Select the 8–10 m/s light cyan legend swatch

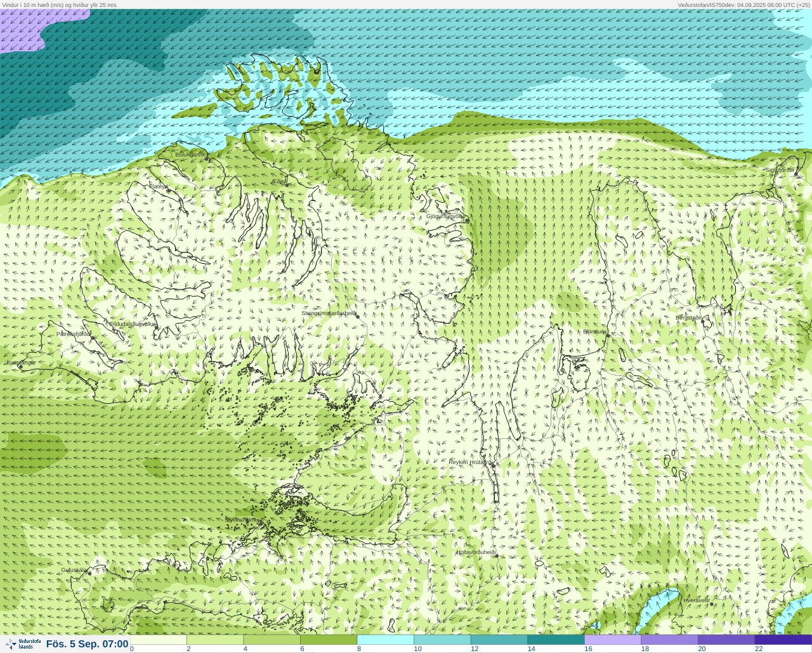[x=386, y=640]
